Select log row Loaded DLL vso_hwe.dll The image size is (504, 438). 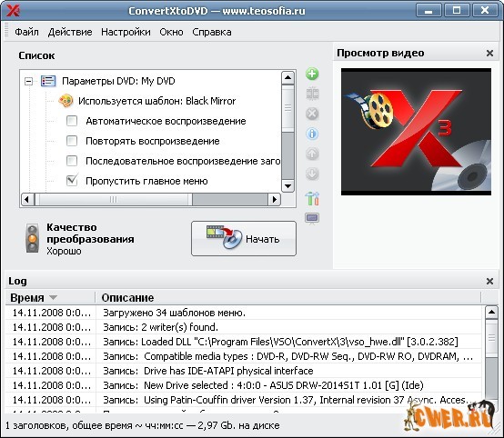click(x=243, y=342)
